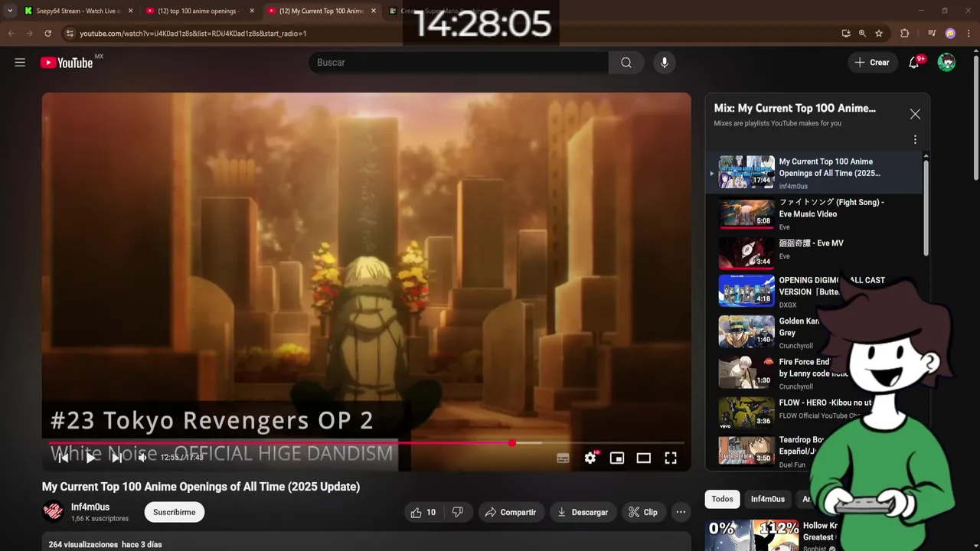Bookmark this page with star icon

(x=879, y=34)
